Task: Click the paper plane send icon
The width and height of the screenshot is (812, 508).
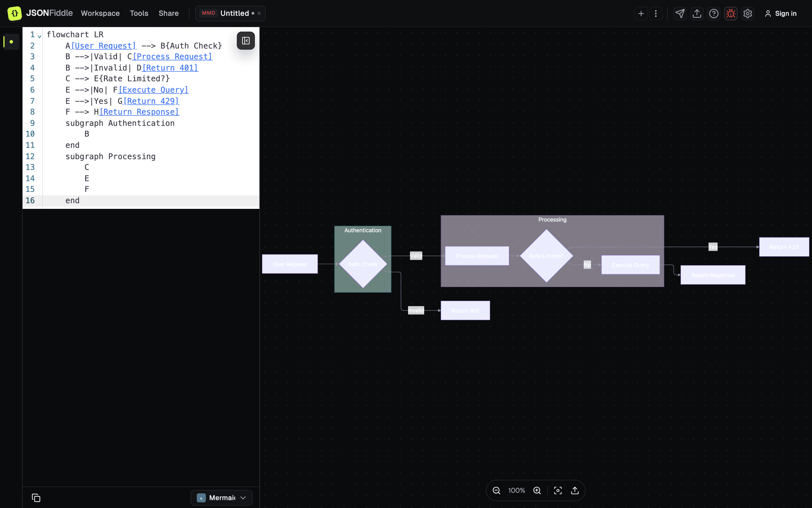Action: [x=680, y=14]
